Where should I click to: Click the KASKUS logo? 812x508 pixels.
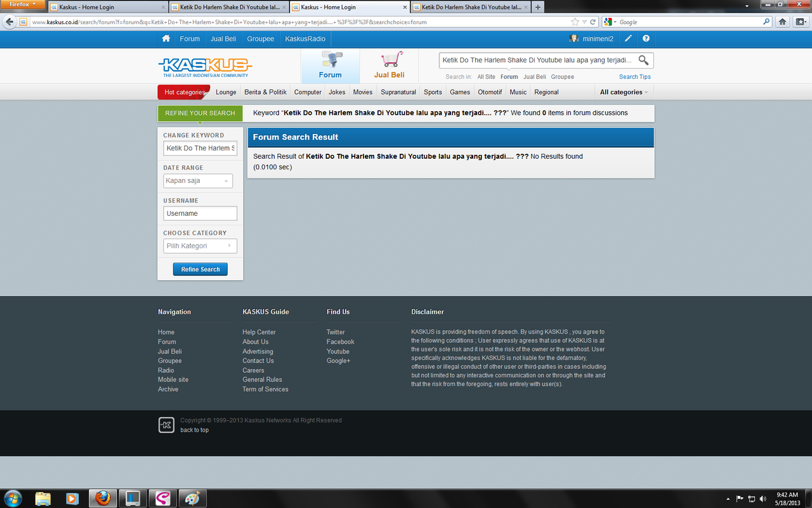coord(205,67)
